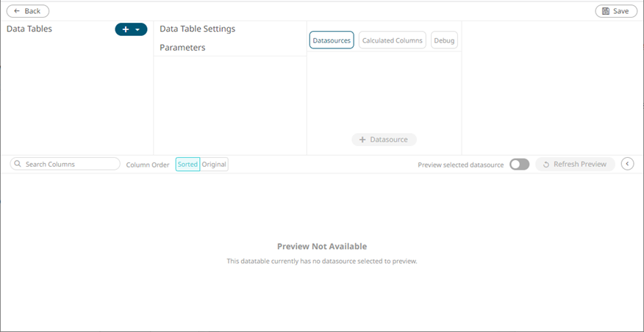Screen dimensions: 644x332
Task: Click the Save disk icon
Action: tap(606, 11)
